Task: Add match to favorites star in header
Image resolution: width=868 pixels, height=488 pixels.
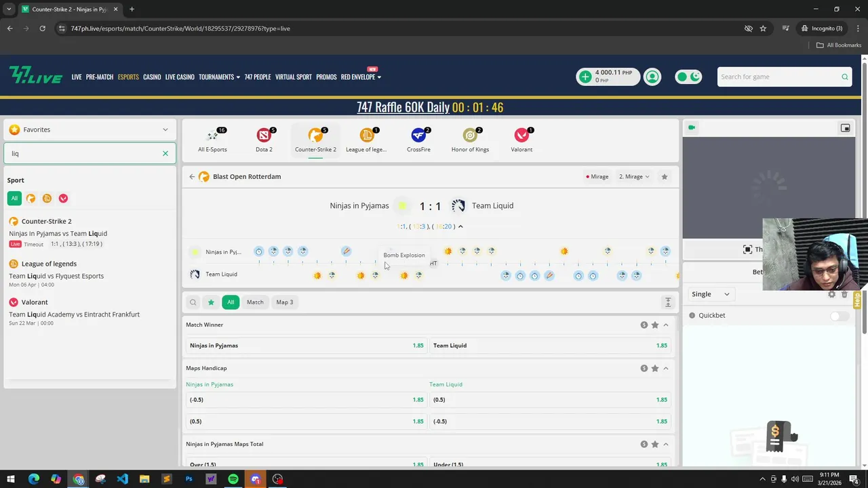Action: (665, 177)
